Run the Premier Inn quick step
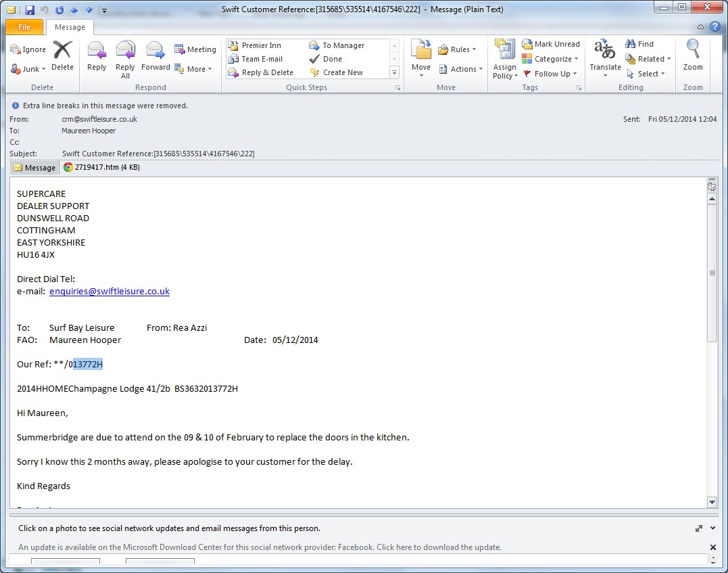This screenshot has height=573, width=728. (x=255, y=45)
